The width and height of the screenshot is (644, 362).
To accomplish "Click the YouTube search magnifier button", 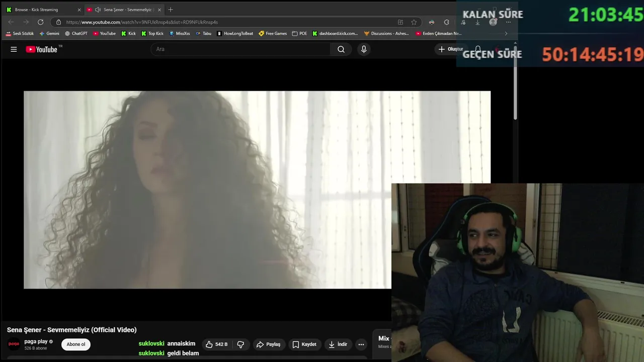I will [x=341, y=49].
